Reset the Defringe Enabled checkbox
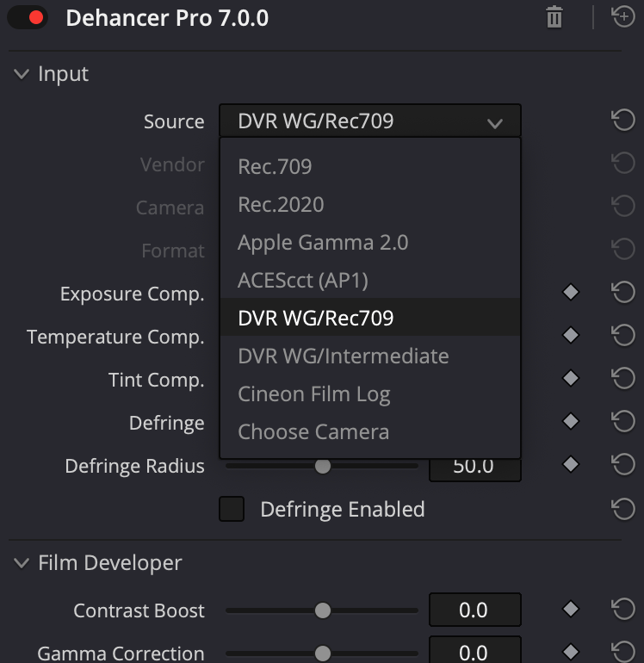 pos(623,509)
